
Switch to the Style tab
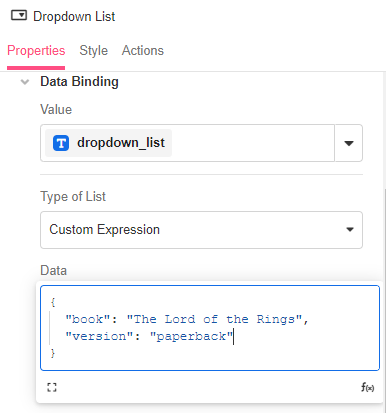click(x=94, y=51)
